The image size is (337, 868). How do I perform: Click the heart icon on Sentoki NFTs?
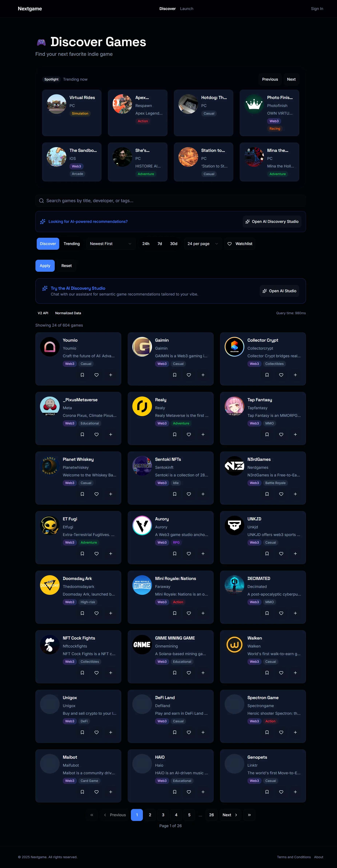tap(189, 494)
